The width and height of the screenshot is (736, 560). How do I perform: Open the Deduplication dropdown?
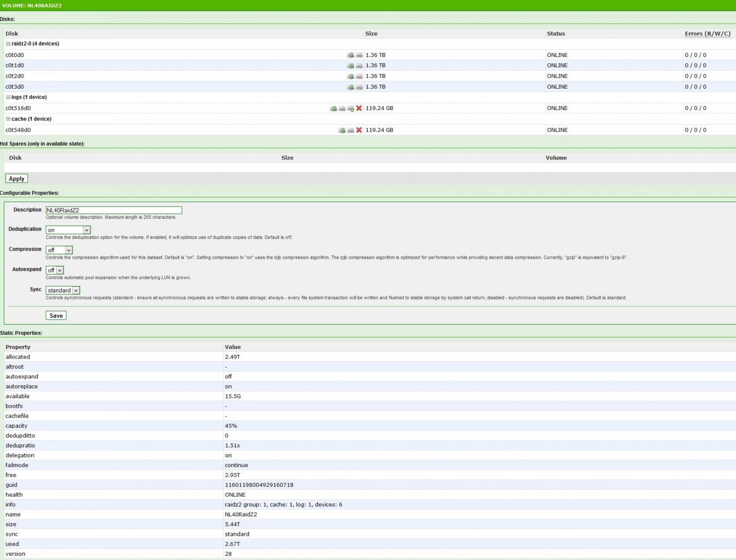[x=69, y=230]
